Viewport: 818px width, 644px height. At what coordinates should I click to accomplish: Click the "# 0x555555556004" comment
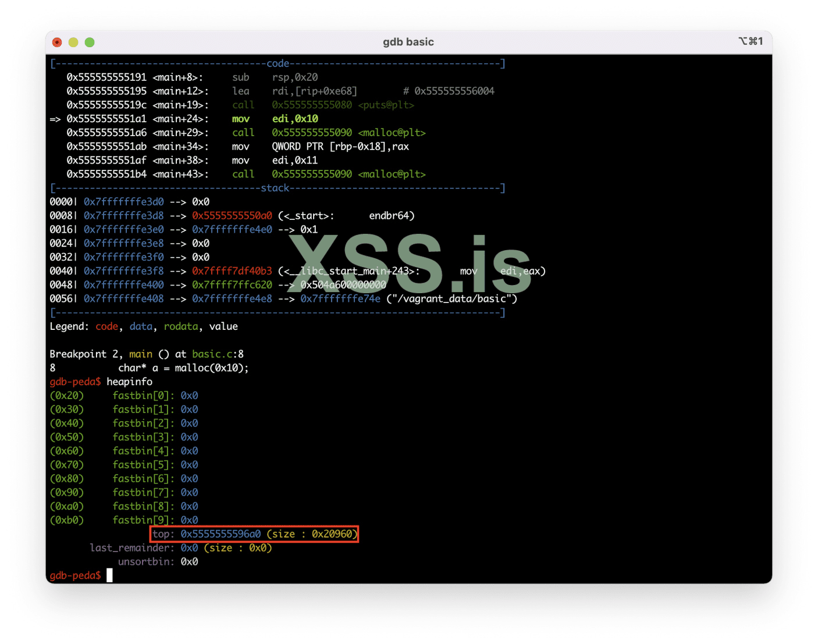coord(449,91)
